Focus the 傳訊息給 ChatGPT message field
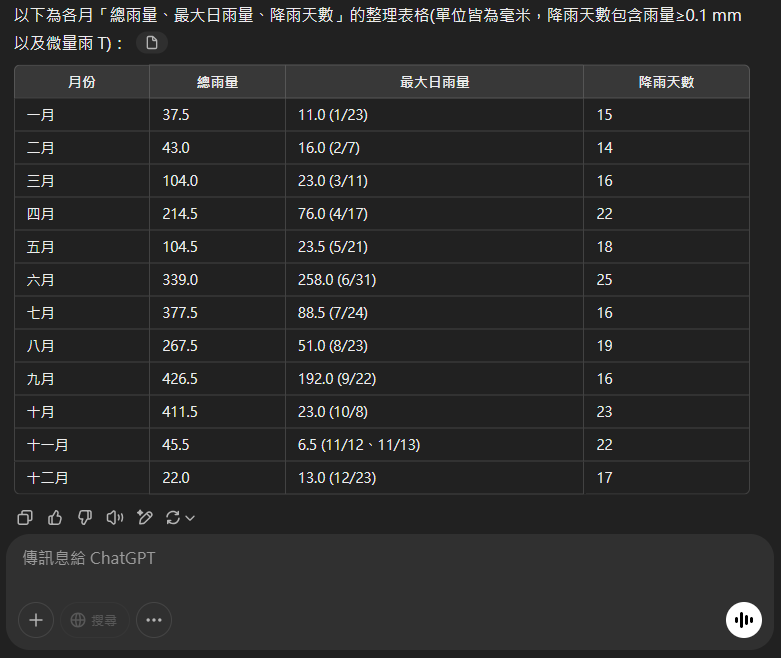The image size is (781, 658). pyautogui.click(x=390, y=558)
